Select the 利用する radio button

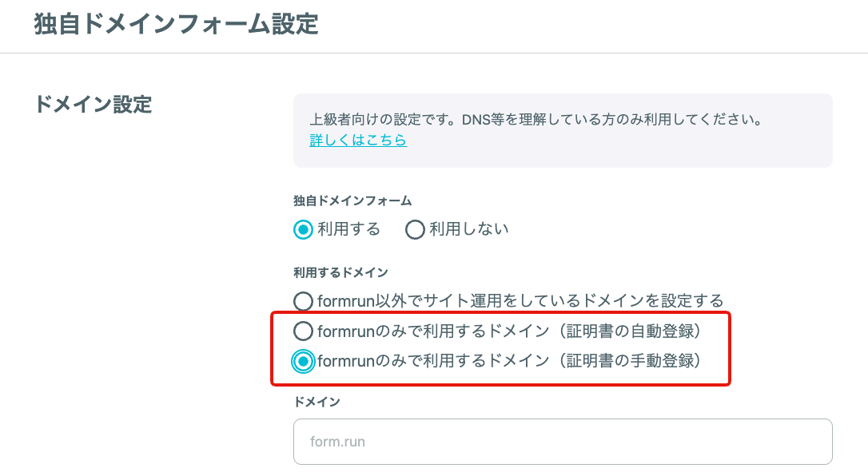(x=303, y=229)
